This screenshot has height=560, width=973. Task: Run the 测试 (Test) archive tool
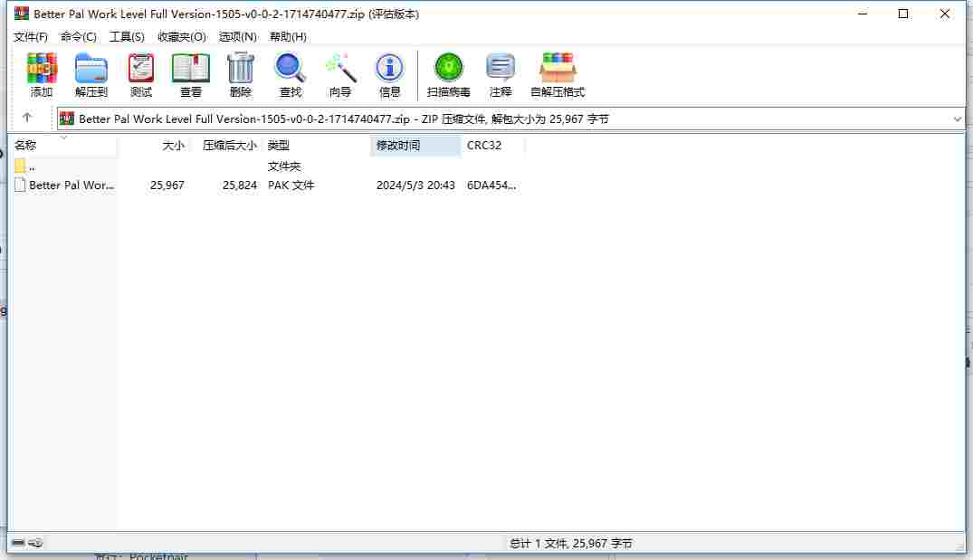(x=141, y=75)
